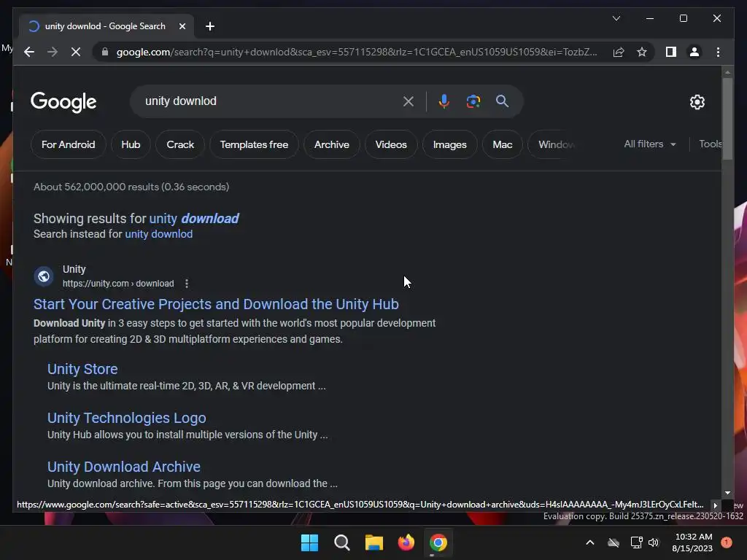Click the padlock site info icon
The height and width of the screenshot is (560, 747).
105,52
